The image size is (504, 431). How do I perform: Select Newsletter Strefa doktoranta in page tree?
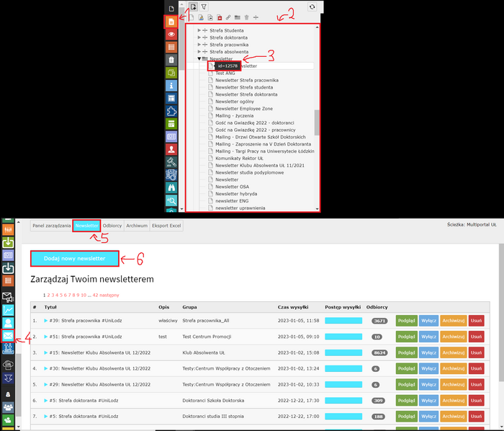(x=246, y=94)
